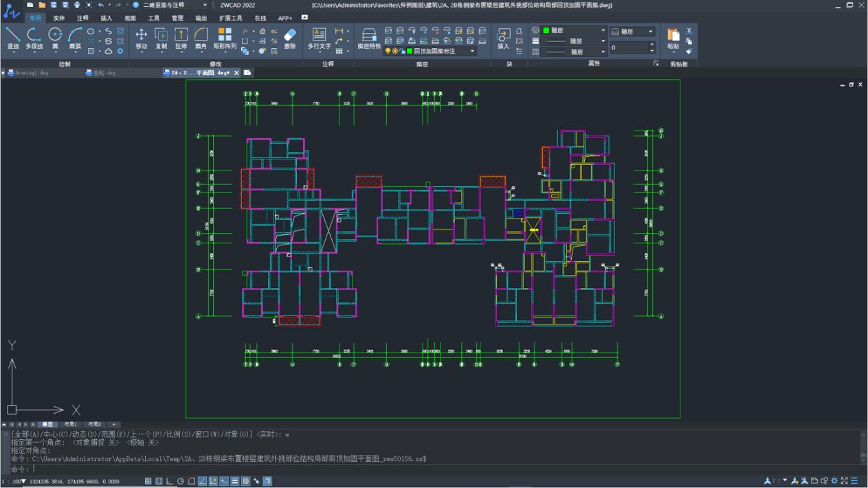Pick the Erase (擦除) tool
The image size is (868, 488).
click(289, 38)
